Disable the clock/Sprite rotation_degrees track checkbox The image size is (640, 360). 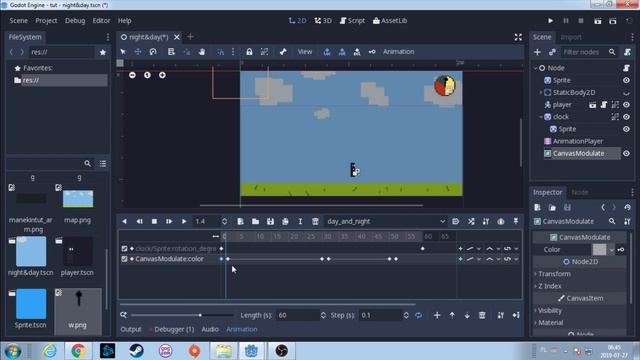click(124, 248)
